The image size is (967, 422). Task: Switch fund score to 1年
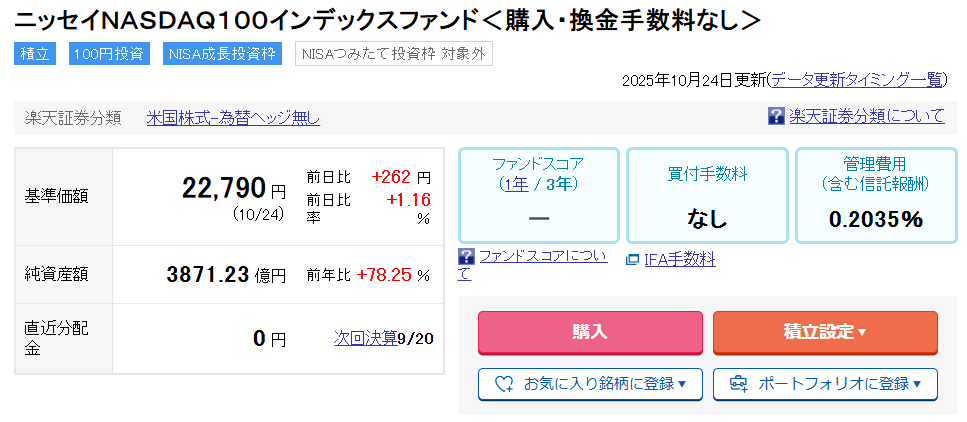click(x=516, y=184)
